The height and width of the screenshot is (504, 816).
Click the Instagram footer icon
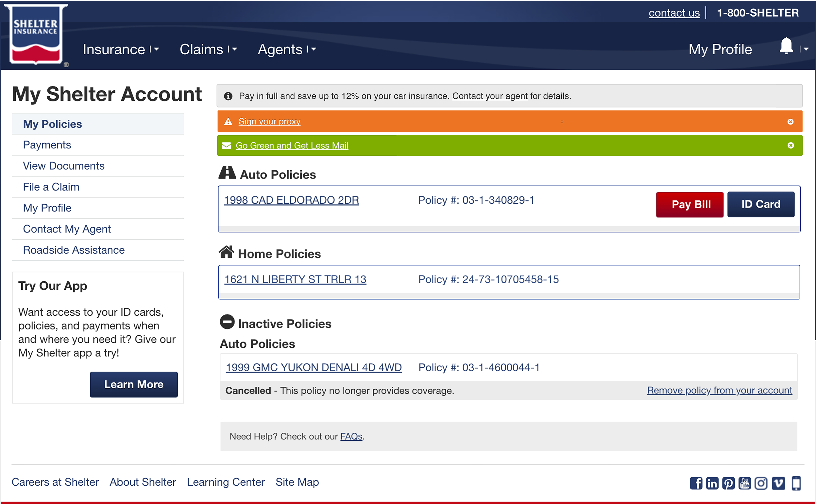click(x=761, y=483)
